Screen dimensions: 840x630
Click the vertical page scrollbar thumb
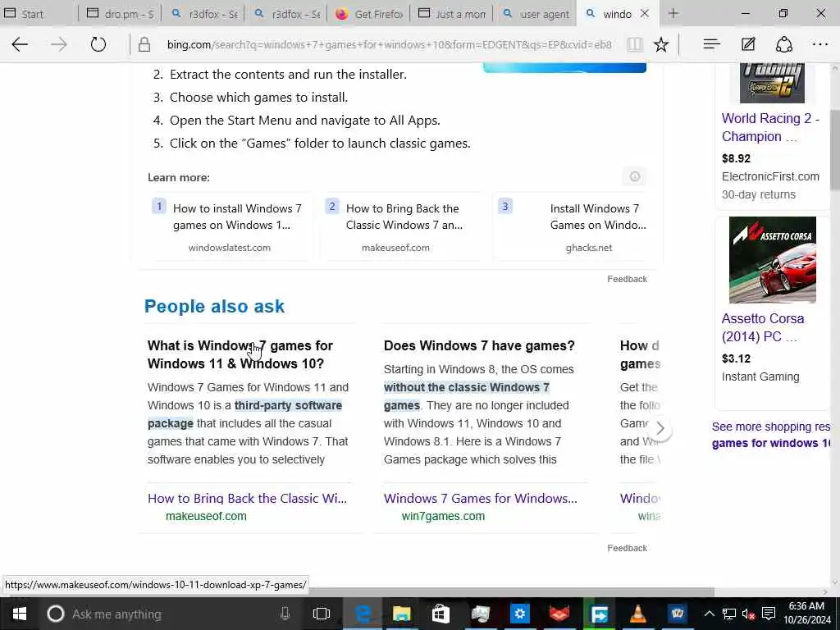click(x=834, y=150)
